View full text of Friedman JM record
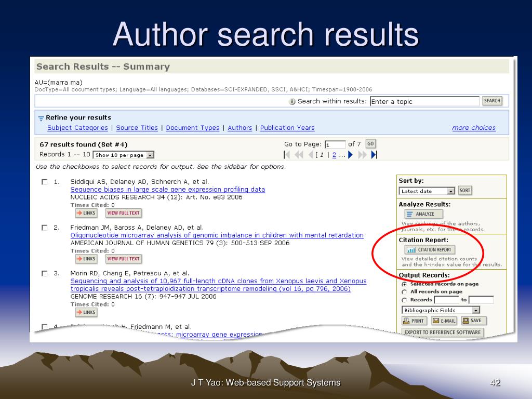 (x=124, y=259)
